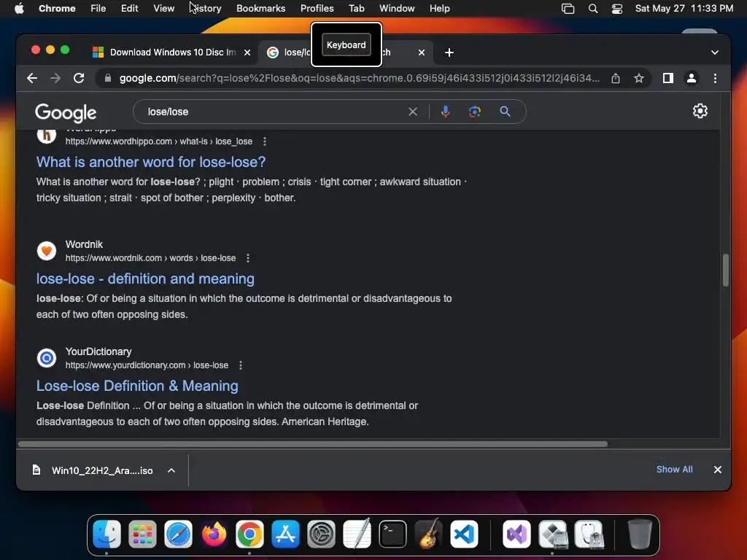
Task: Open more options for YourDictionary result
Action: tap(241, 365)
